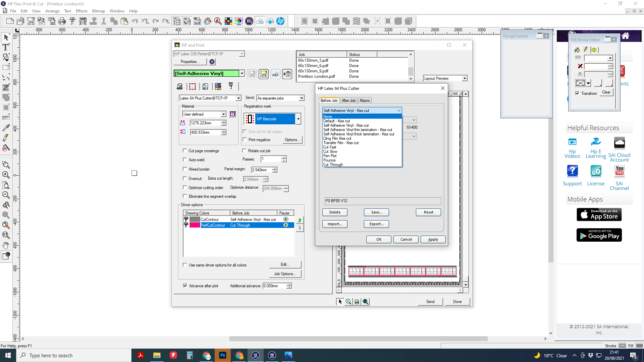Click the pointer tool below layout preview
644x362 pixels.
[340, 302]
